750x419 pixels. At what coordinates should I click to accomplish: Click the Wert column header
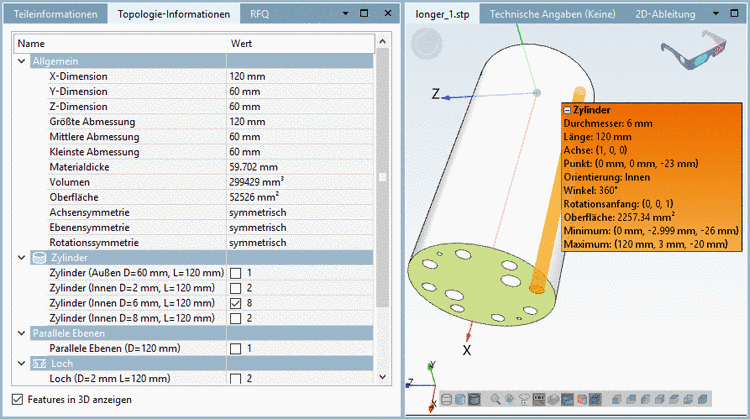[x=241, y=44]
